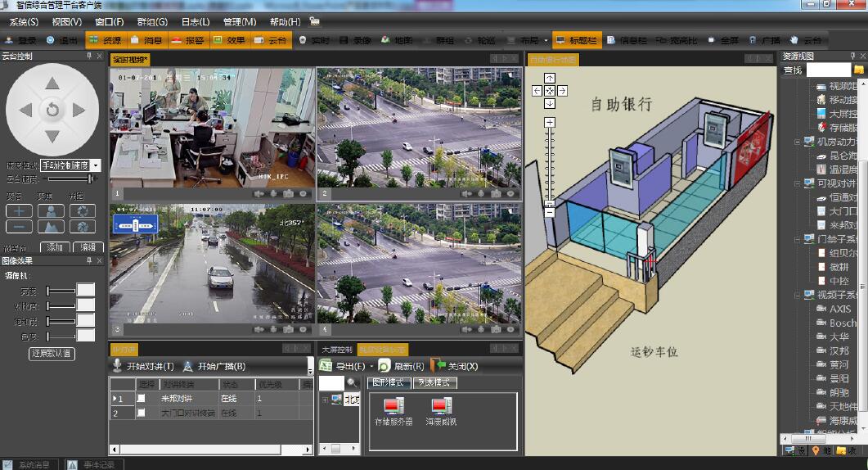Collapse the 视频子系统 tree node

[x=797, y=295]
